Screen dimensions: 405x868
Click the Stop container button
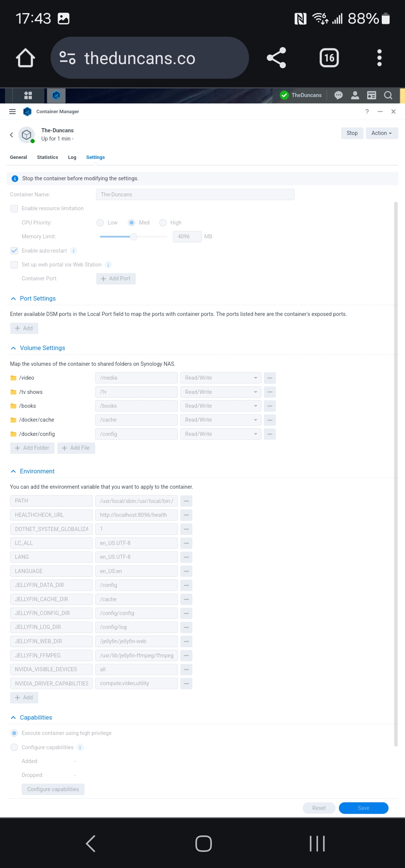click(352, 133)
